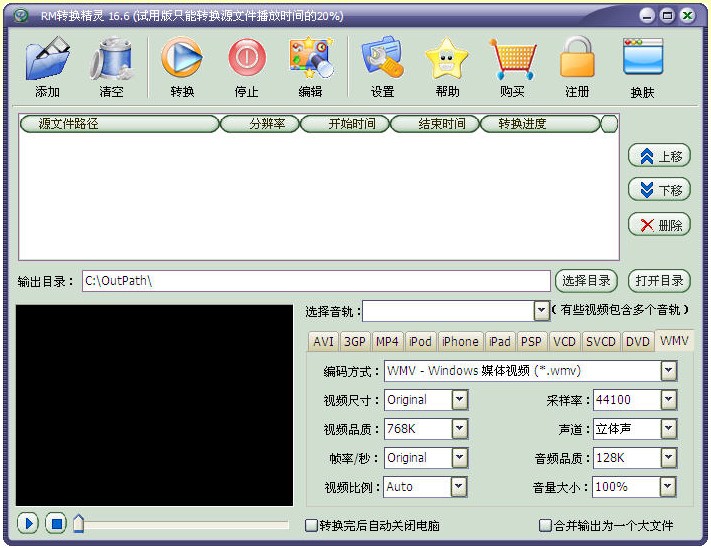The height and width of the screenshot is (548, 711).
Task: Maximize the RM转换精灵 window
Action: (667, 16)
